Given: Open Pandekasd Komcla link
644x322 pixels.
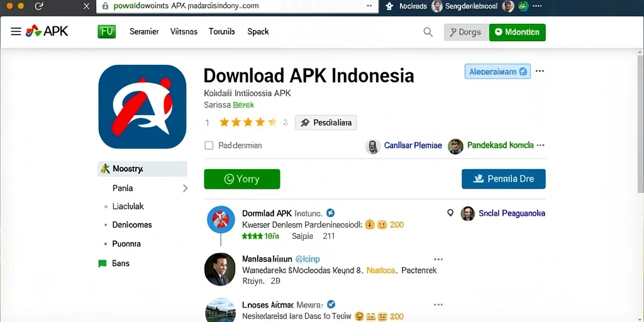Looking at the screenshot, I should click(x=501, y=145).
